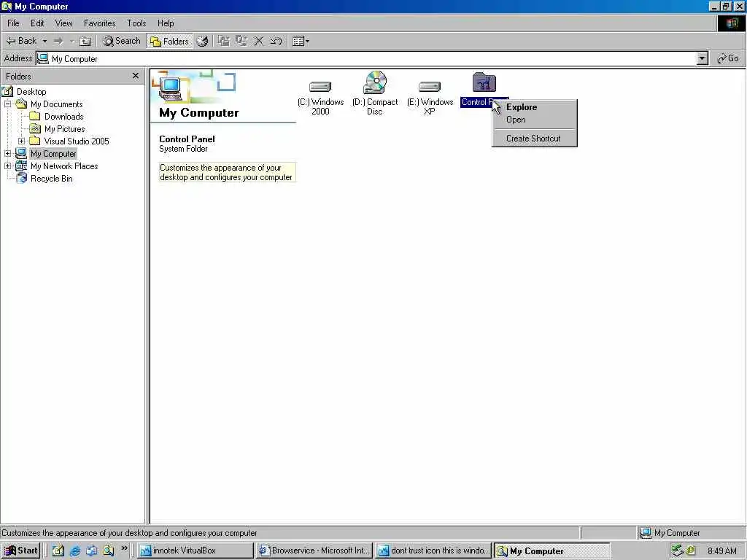
Task: Click the Copy To toolbar icon
Action: (241, 42)
